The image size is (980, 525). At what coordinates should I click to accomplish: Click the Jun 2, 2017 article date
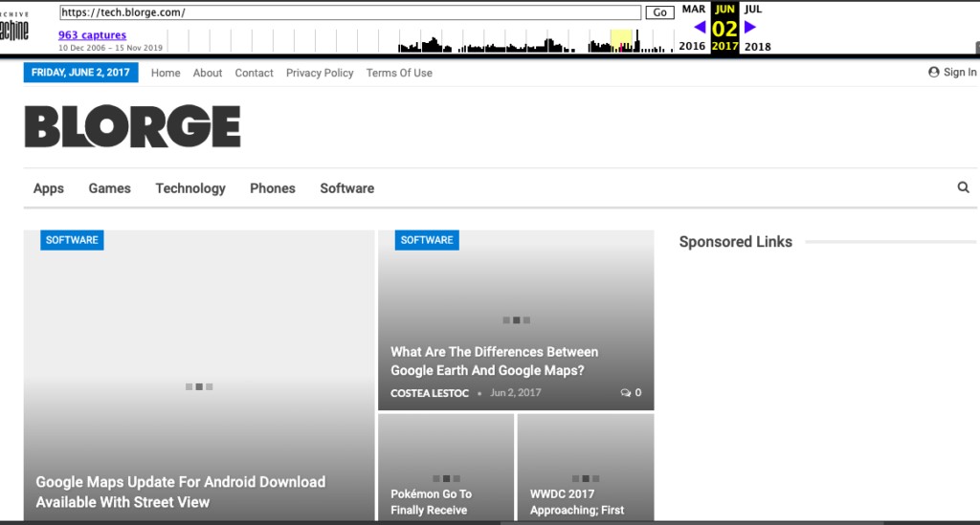[x=516, y=393]
